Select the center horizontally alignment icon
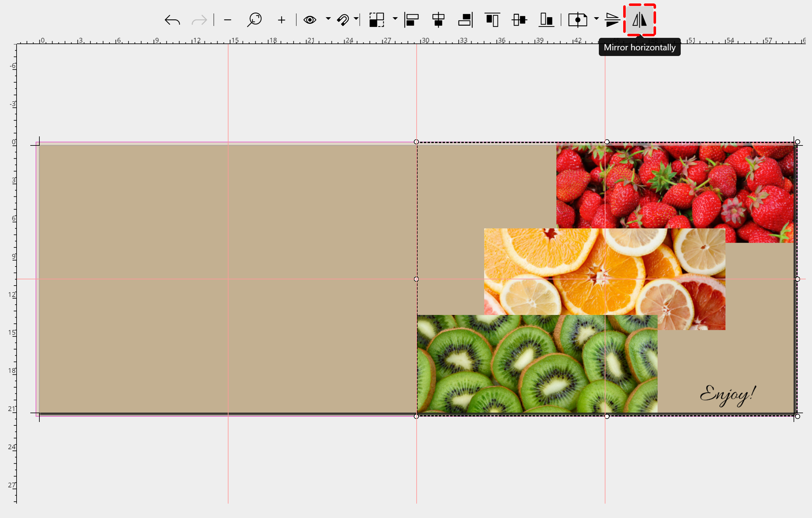The image size is (812, 518). 439,20
